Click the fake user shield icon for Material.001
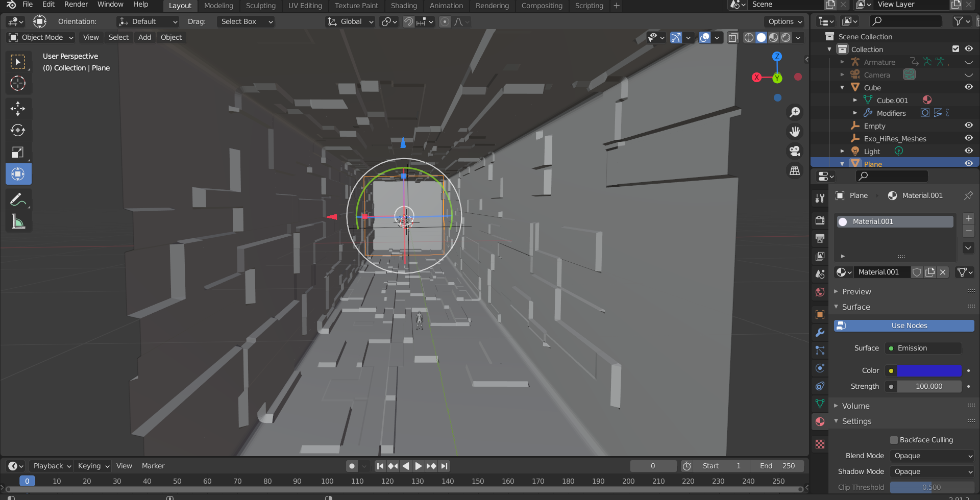Viewport: 980px width, 500px height. 917,272
